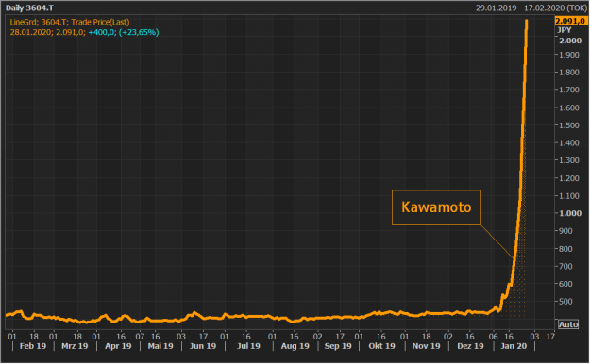Select the LineGrd; 3604.T; Trade Price(Last) legend

pyautogui.click(x=70, y=23)
